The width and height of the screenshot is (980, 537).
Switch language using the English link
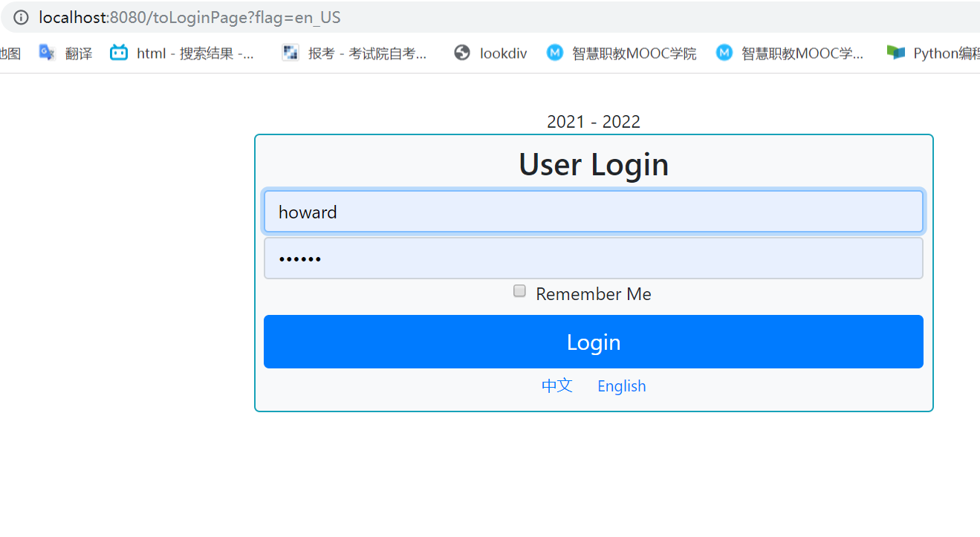point(621,385)
